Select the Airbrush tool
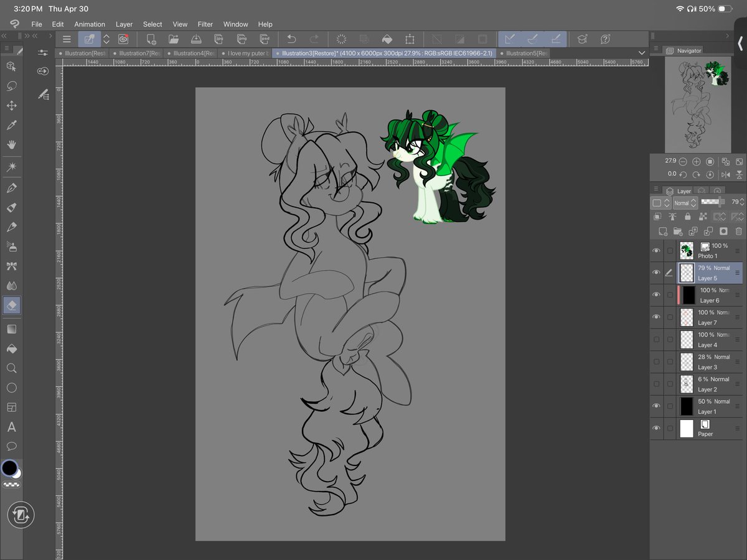 (11, 246)
